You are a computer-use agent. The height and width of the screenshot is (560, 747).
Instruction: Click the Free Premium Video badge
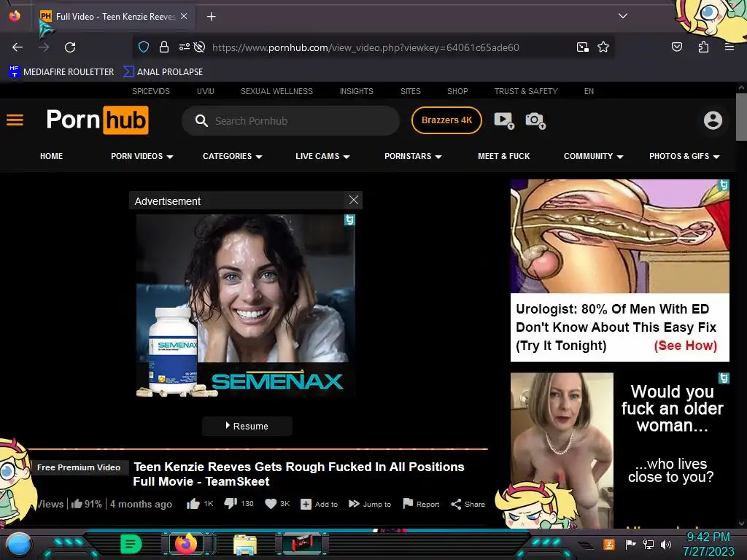coord(79,467)
